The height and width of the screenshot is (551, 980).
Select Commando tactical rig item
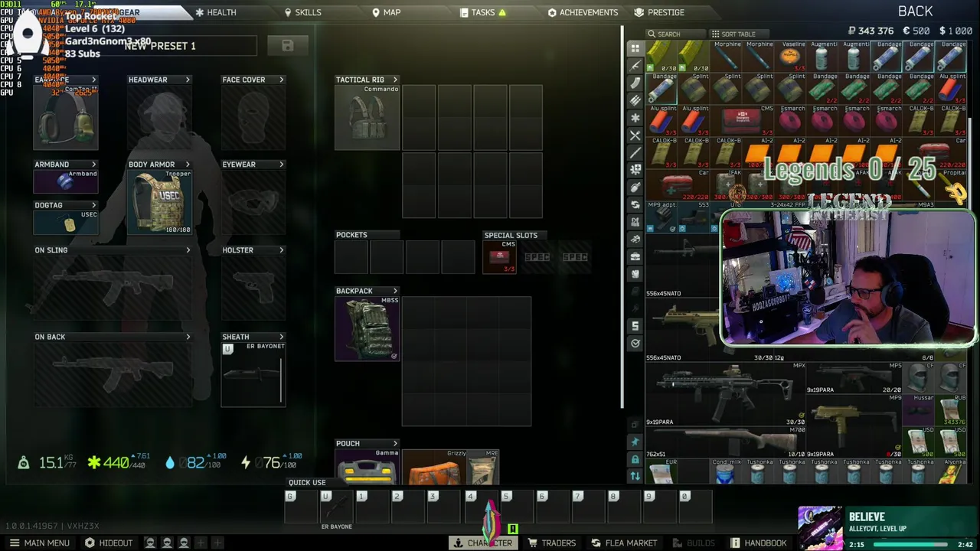[x=367, y=117]
